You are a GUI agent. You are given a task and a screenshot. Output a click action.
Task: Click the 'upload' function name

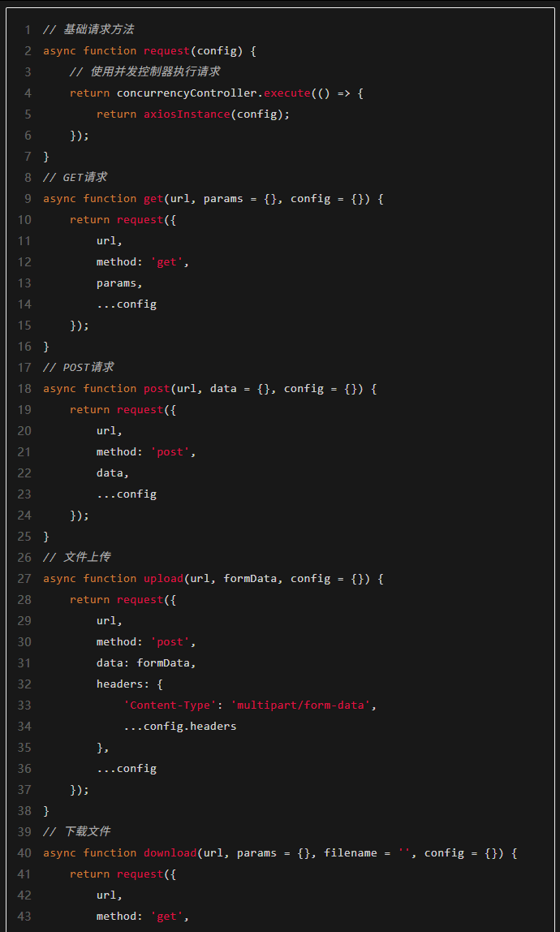tap(163, 578)
